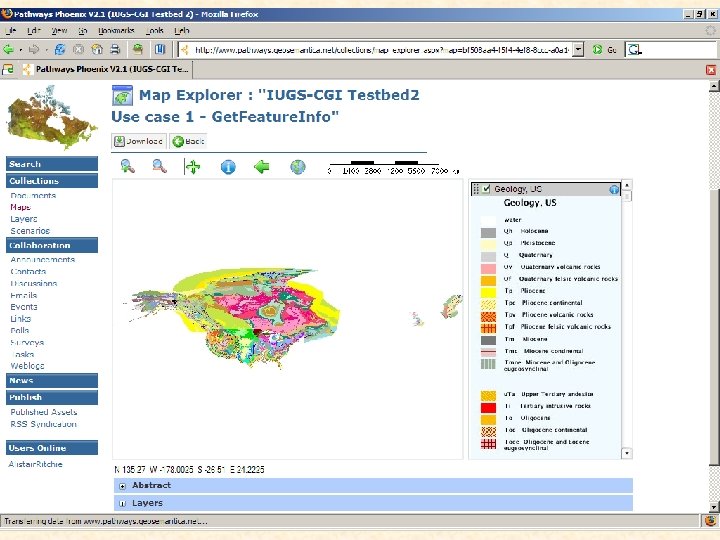Click the green previous extent arrow
The width and height of the screenshot is (720, 540).
tap(262, 166)
